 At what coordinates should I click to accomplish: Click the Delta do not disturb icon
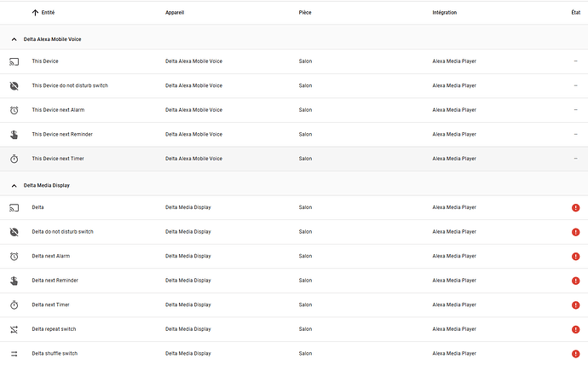(x=14, y=232)
